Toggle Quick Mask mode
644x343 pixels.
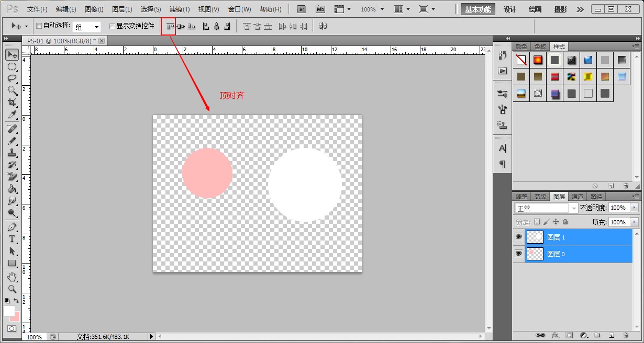[x=12, y=328]
